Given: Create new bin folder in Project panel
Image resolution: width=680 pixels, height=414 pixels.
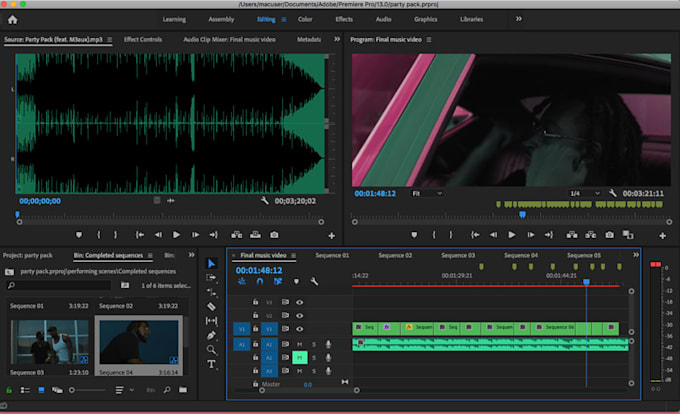Looking at the screenshot, I should (183, 390).
